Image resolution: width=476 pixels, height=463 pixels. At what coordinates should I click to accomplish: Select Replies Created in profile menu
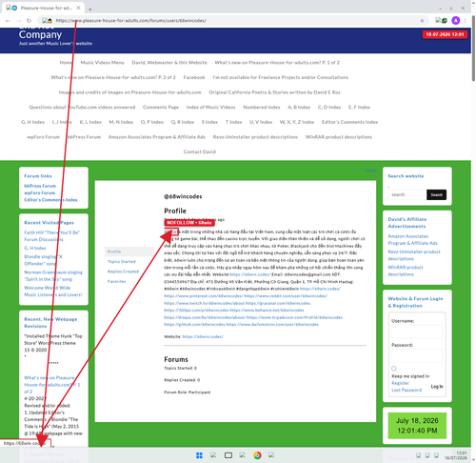123,272
